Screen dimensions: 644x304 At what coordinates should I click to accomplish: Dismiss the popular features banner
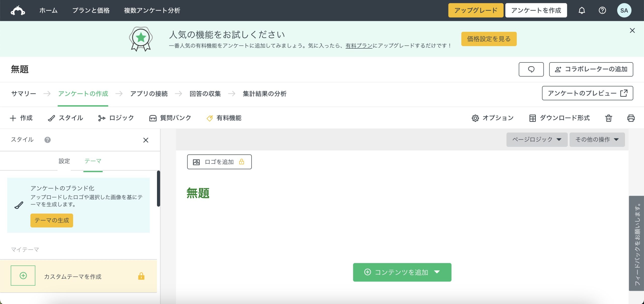[x=632, y=30]
